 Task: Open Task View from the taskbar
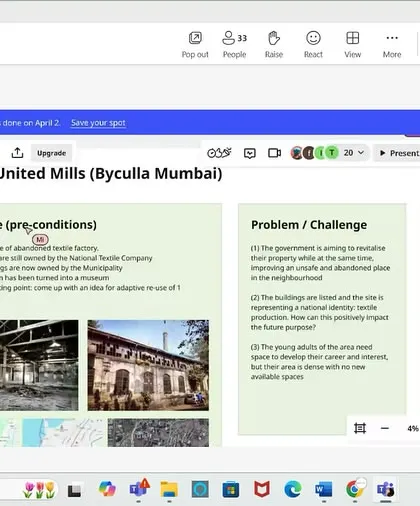click(74, 491)
